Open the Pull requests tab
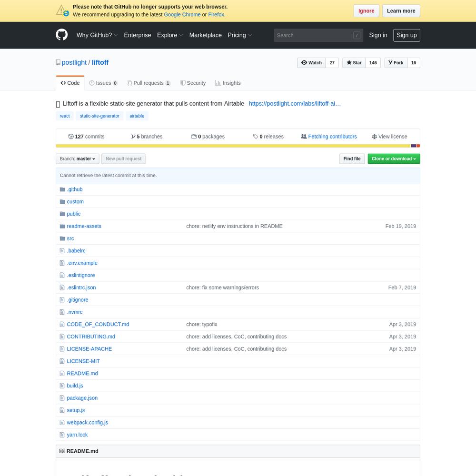The image size is (476, 476). [x=149, y=83]
